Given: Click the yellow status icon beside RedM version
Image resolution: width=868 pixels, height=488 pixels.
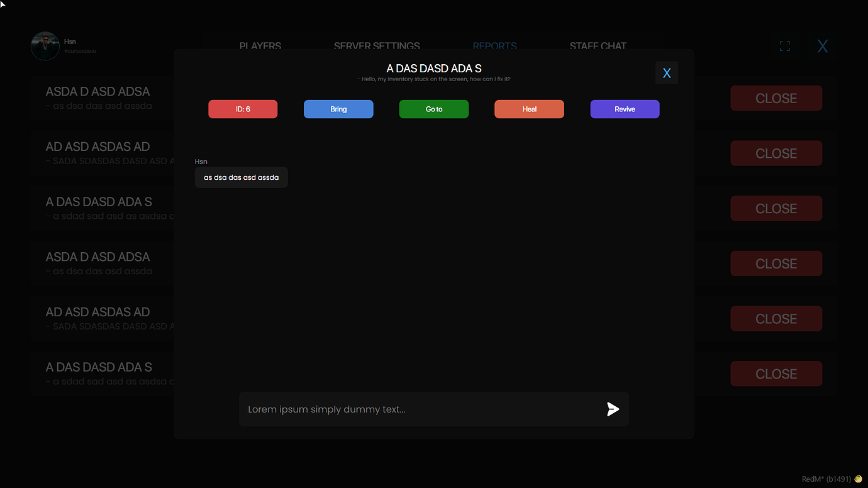Looking at the screenshot, I should [x=857, y=479].
